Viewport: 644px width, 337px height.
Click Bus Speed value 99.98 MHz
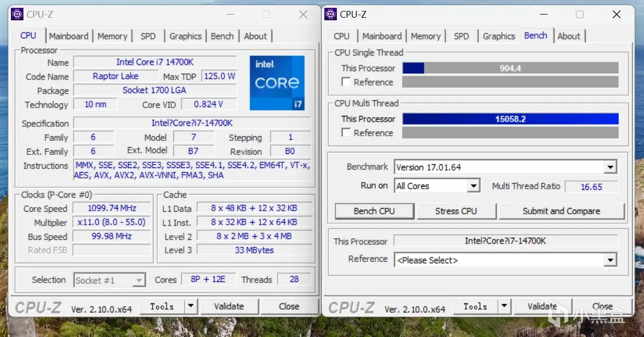[x=111, y=237]
